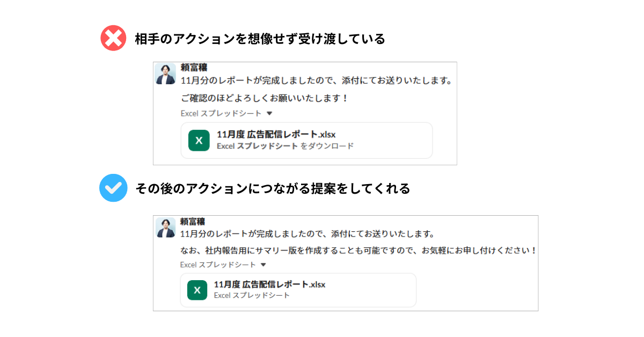
Task: Click the blue checkmark circle icon
Action: pyautogui.click(x=113, y=188)
